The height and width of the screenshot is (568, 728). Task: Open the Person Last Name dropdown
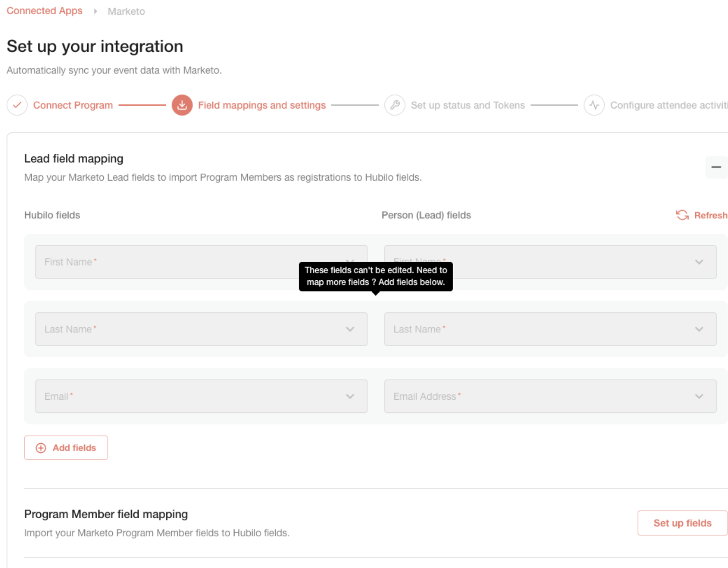coord(550,329)
